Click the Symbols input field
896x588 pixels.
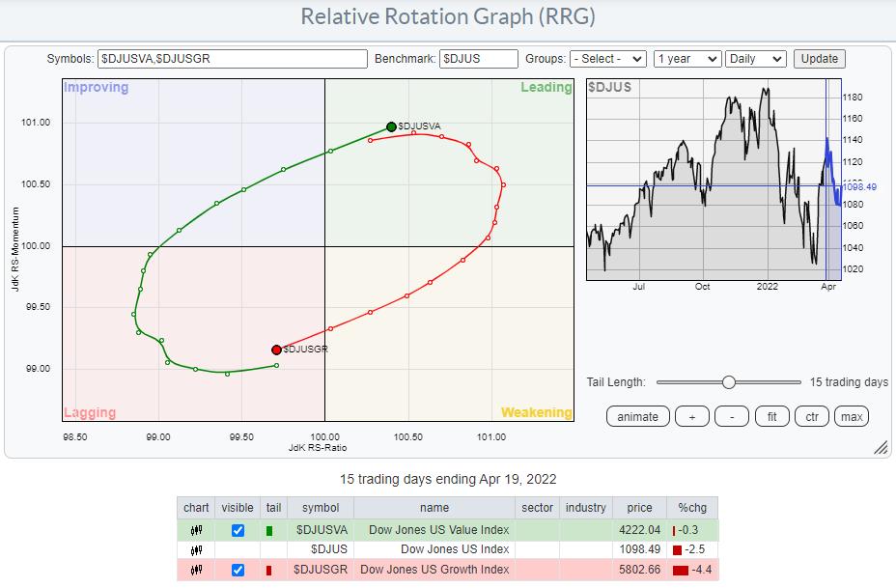[x=233, y=59]
